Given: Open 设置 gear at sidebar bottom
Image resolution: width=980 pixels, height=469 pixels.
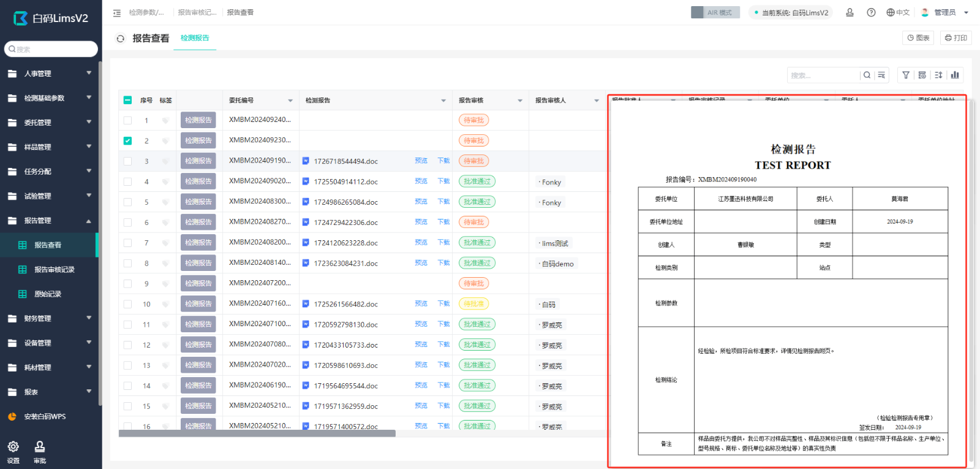Looking at the screenshot, I should pos(13,452).
